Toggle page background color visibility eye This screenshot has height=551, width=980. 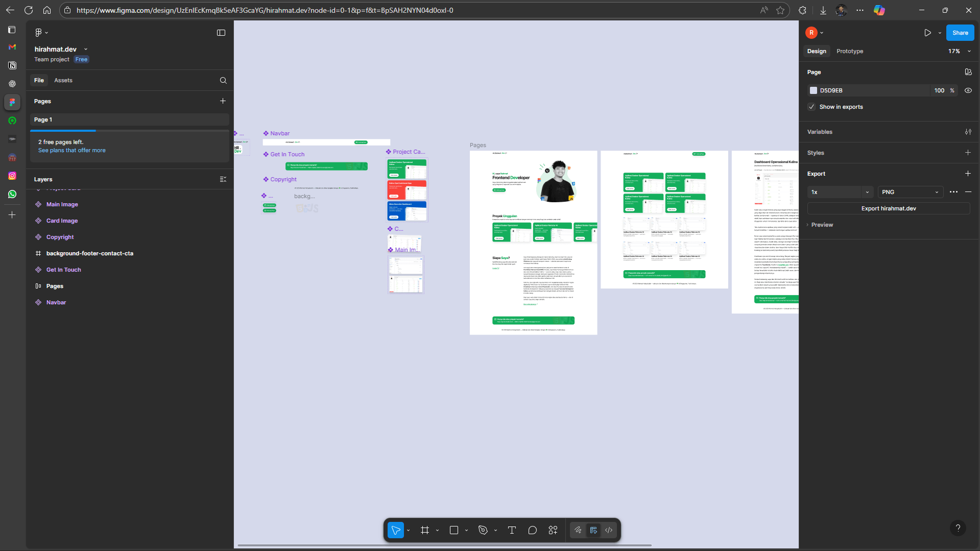tap(968, 90)
